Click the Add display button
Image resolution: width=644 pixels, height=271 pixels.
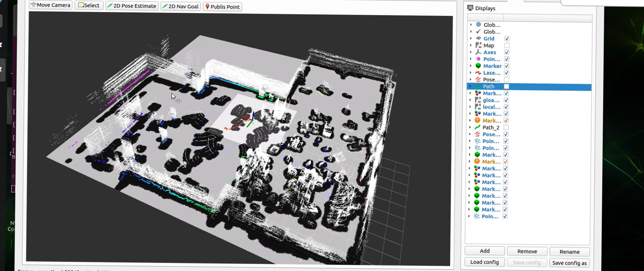point(485,251)
